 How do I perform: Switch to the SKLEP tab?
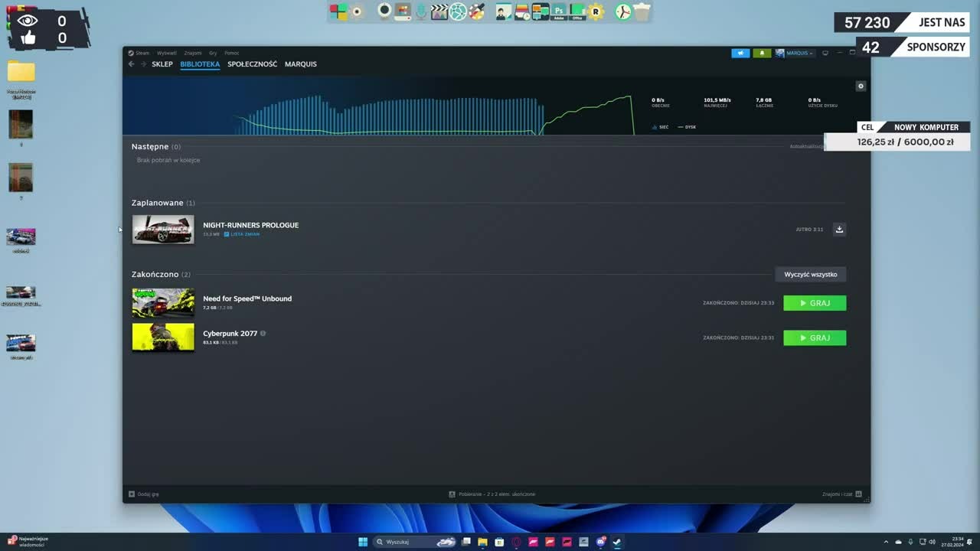point(162,64)
